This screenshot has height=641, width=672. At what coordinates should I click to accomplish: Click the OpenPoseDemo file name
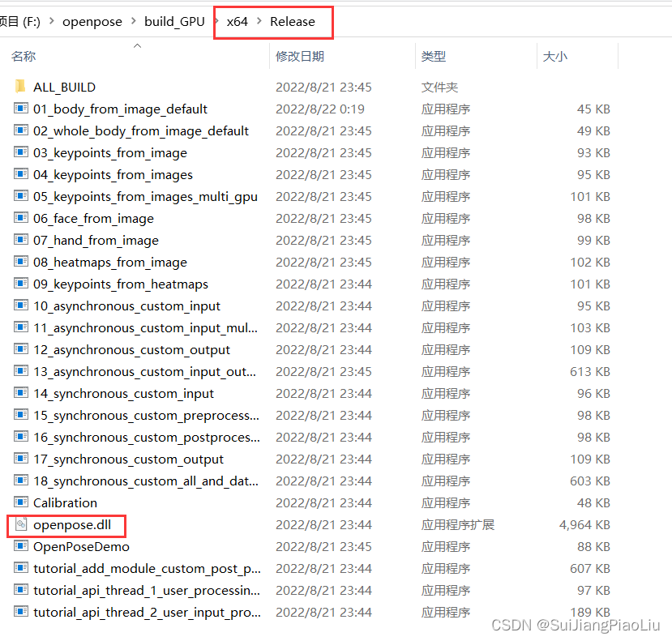click(x=81, y=547)
